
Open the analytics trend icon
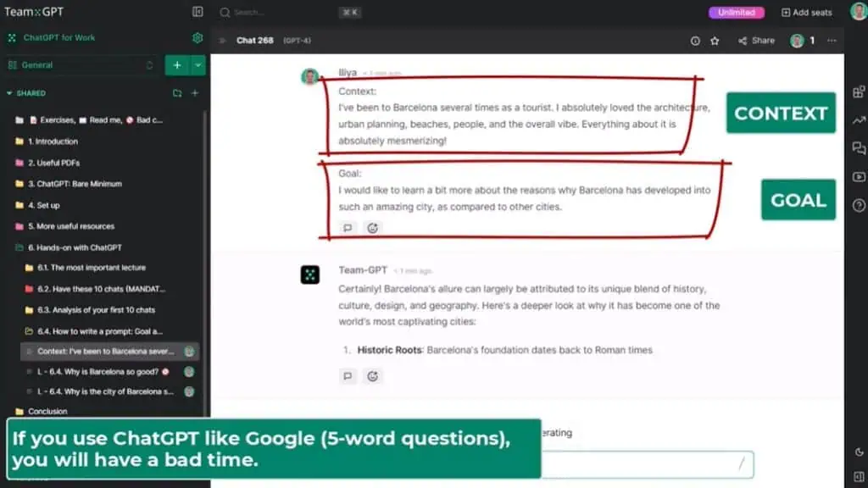[859, 120]
